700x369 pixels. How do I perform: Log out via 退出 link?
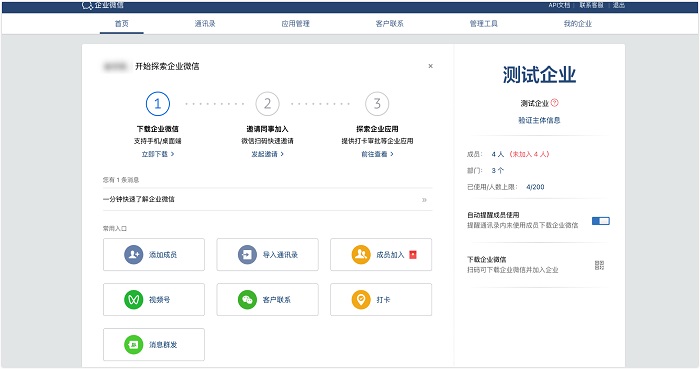(x=619, y=5)
